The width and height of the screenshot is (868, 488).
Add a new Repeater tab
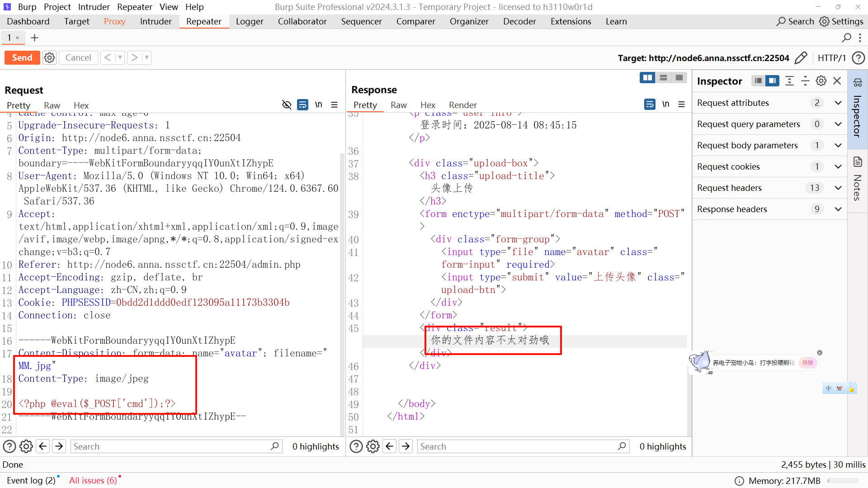(x=34, y=38)
